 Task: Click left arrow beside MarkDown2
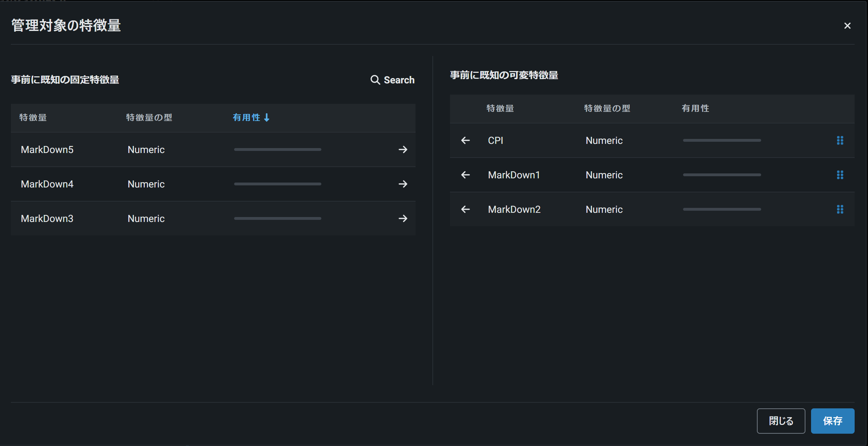[465, 209]
